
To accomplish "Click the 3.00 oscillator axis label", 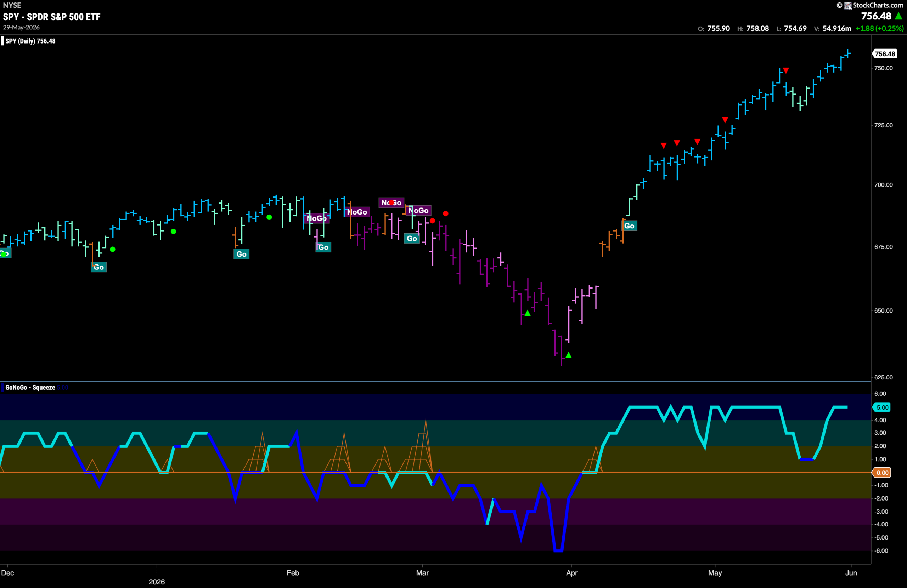I will 880,433.
